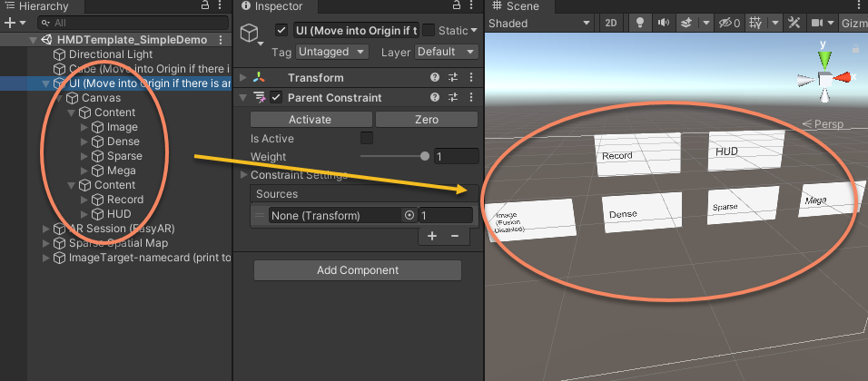Enable the Is Active checkbox
Viewport: 868px width, 381px height.
367,138
